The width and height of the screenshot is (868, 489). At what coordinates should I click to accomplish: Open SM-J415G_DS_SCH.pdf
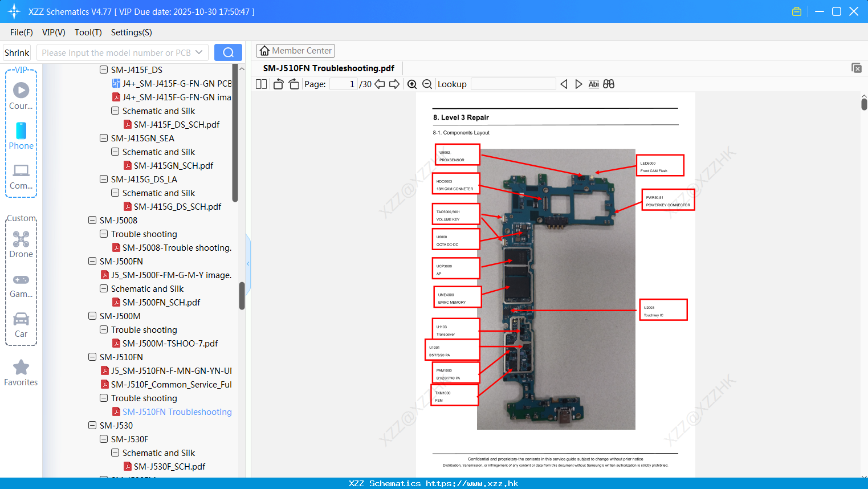(172, 206)
